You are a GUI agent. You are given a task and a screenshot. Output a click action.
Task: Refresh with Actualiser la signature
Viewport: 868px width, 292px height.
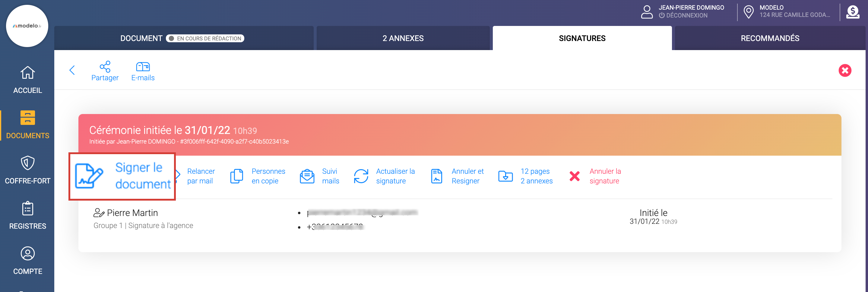click(x=361, y=176)
